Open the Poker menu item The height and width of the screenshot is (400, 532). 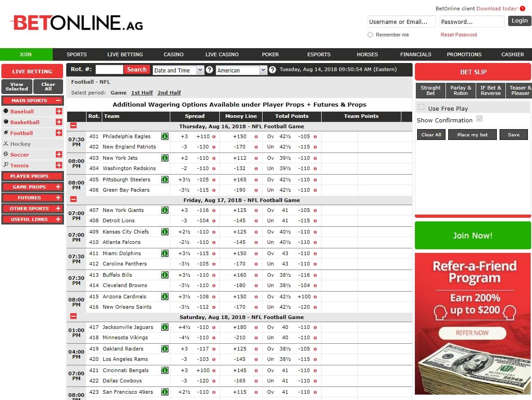coord(270,54)
